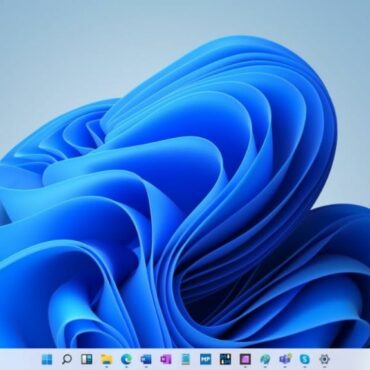Open Microsoft Word from taskbar
Viewport: 370px width, 370px height.
pyautogui.click(x=146, y=359)
